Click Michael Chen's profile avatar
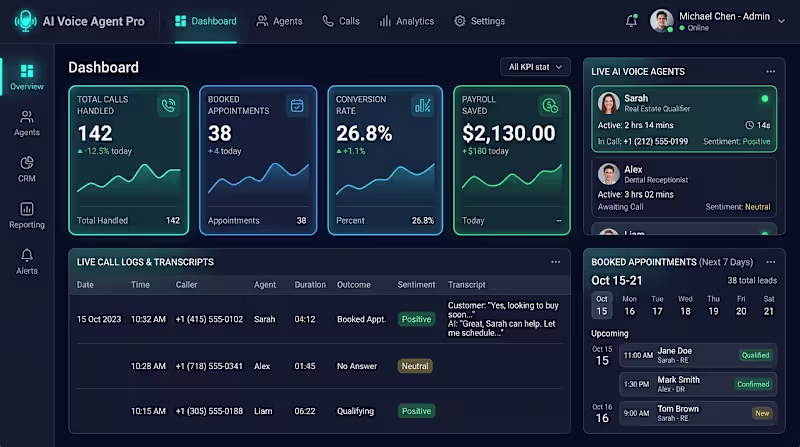The height and width of the screenshot is (447, 800). [x=661, y=21]
